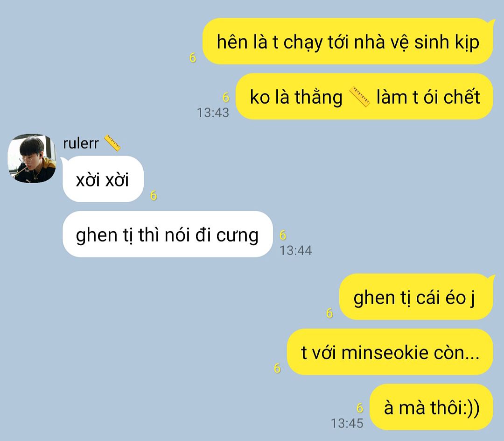The width and height of the screenshot is (504, 441).
Task: Tap the ruler emoji inside the yellow message
Action: click(359, 97)
